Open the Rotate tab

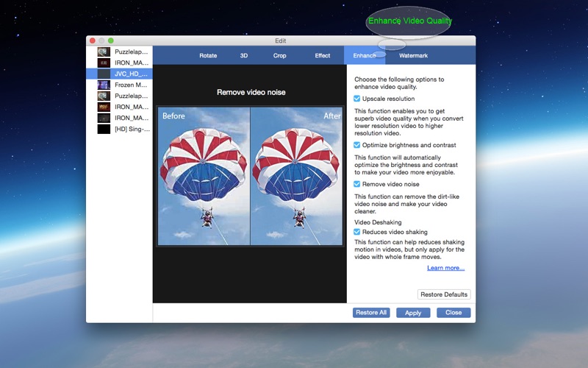[x=208, y=56]
